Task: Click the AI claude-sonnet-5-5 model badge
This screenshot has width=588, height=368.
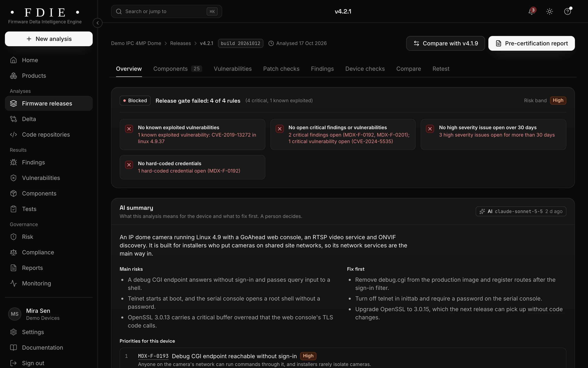Action: (x=521, y=212)
